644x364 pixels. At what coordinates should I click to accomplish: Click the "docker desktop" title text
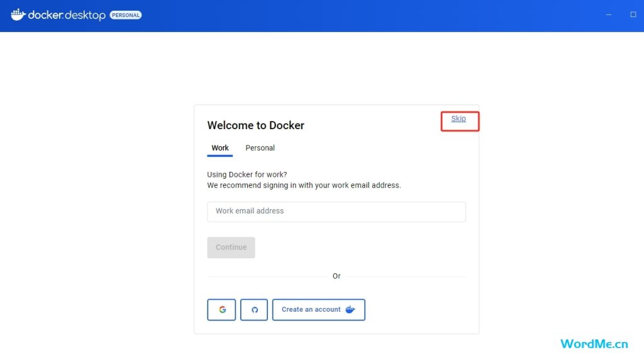[67, 15]
